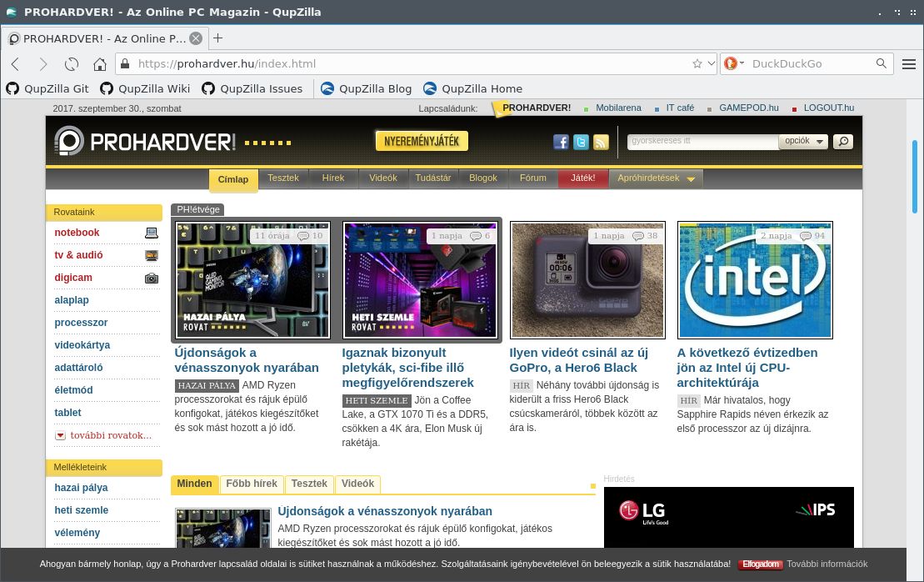Open the LOGOUT.hu site link
The width and height of the screenshot is (924, 582).
pos(828,108)
